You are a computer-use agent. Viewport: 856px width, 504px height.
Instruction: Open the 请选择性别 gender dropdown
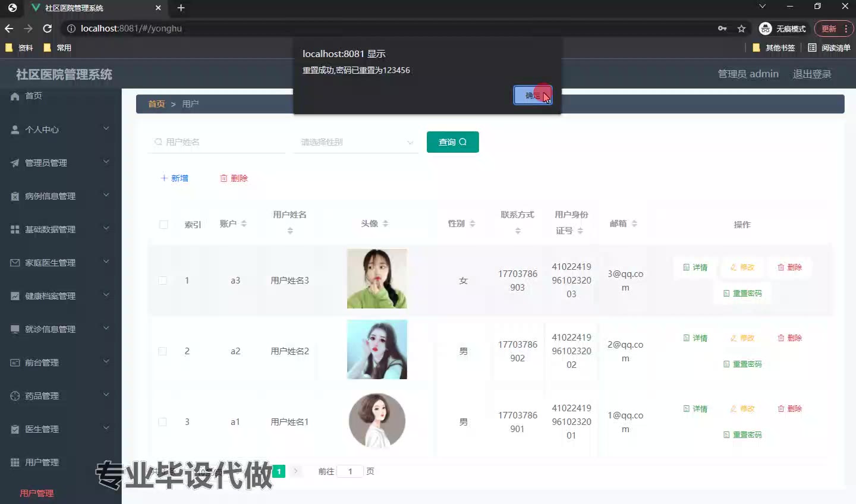pyautogui.click(x=356, y=143)
